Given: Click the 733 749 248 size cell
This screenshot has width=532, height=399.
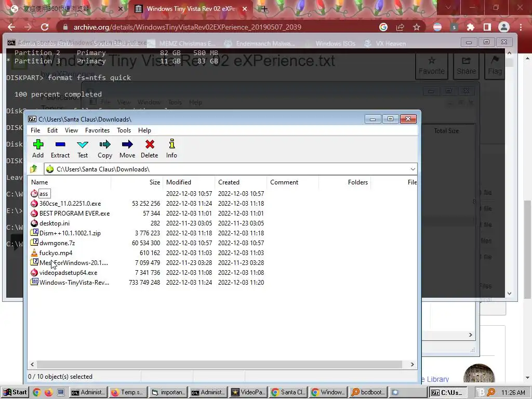Looking at the screenshot, I should tap(144, 282).
